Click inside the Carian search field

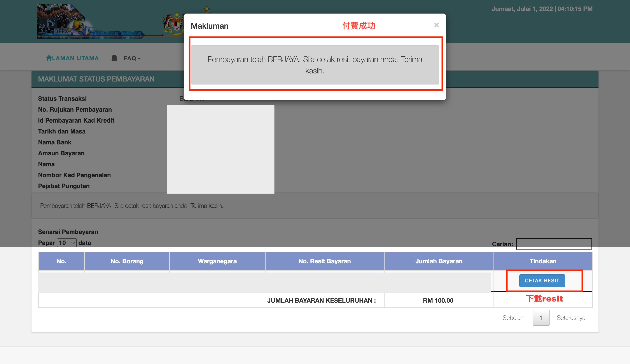(x=554, y=244)
